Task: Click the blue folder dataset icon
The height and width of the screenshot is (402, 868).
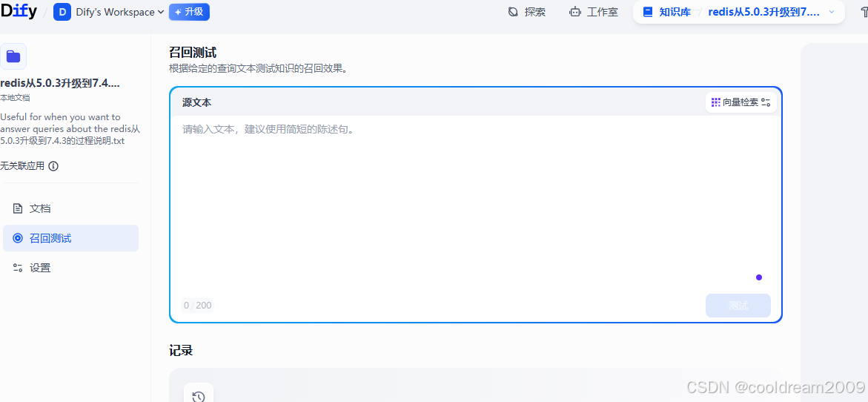Action: 13,56
